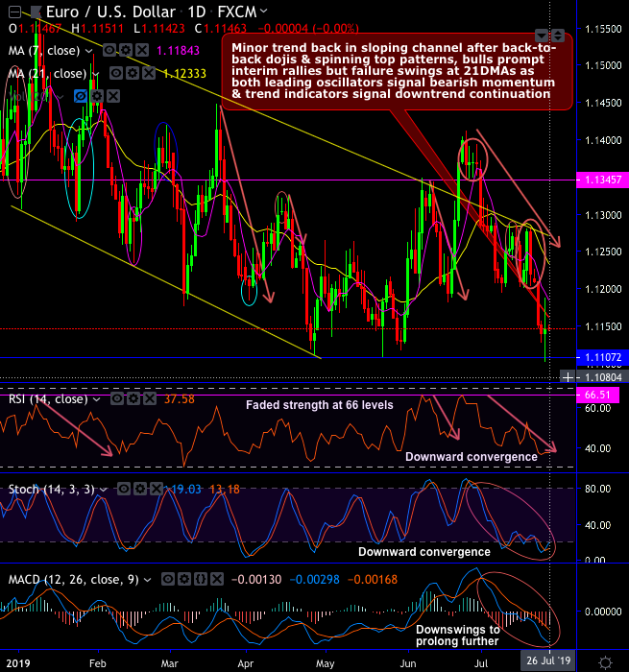Hide the MACD indicator via eye icon

coord(168,580)
